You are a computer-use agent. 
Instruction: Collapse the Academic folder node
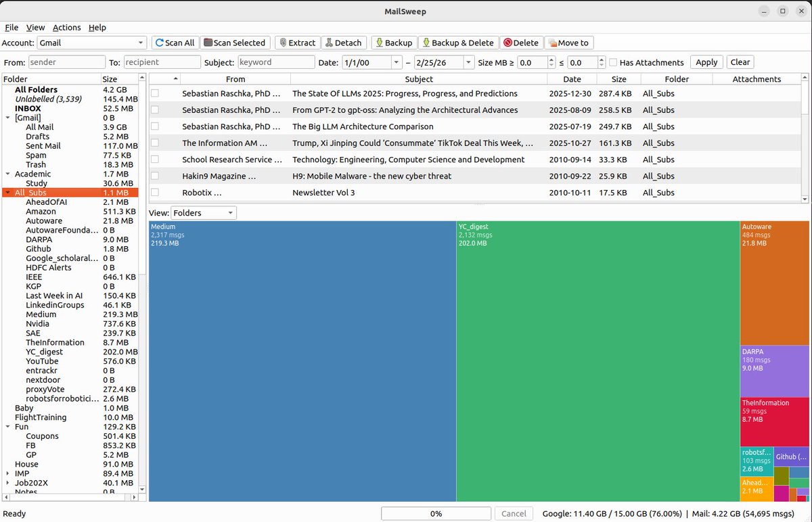(7, 174)
